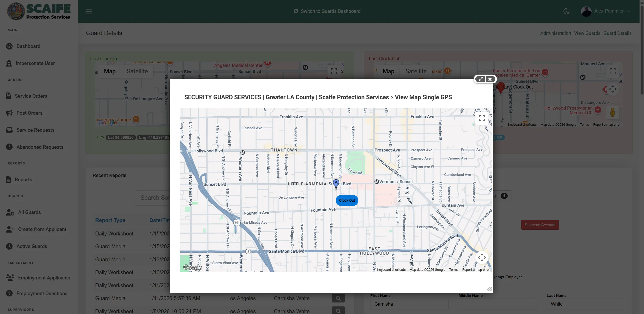
Task: Click the Post Orders megaphone icon
Action: tap(9, 113)
